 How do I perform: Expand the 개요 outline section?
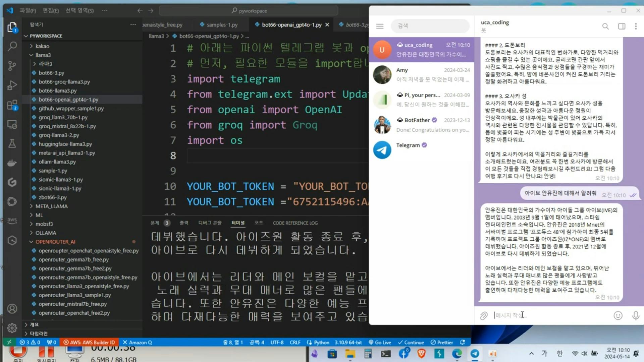[34, 324]
